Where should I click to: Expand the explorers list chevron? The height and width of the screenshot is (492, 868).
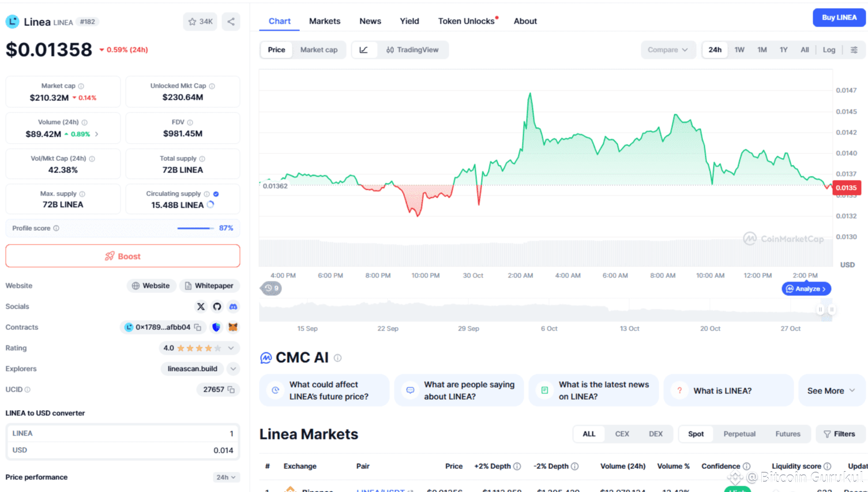[x=233, y=369]
